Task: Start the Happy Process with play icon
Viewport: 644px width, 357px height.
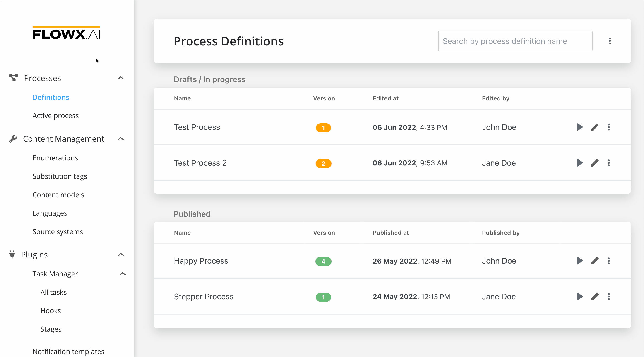Action: coord(580,261)
